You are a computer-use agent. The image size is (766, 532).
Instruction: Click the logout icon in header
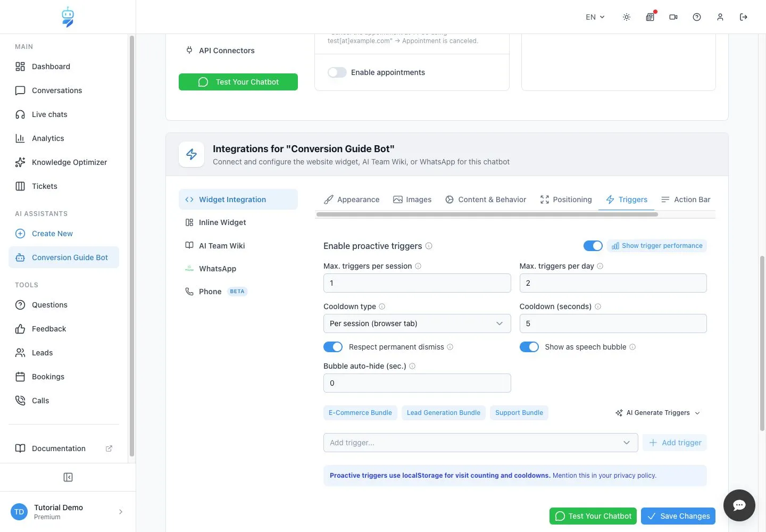point(744,17)
